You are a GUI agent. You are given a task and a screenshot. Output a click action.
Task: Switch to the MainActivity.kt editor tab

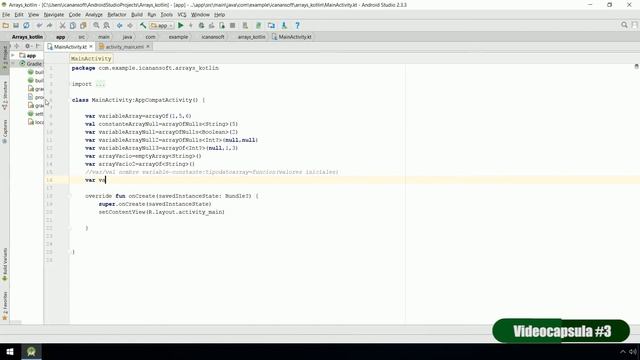pyautogui.click(x=70, y=47)
